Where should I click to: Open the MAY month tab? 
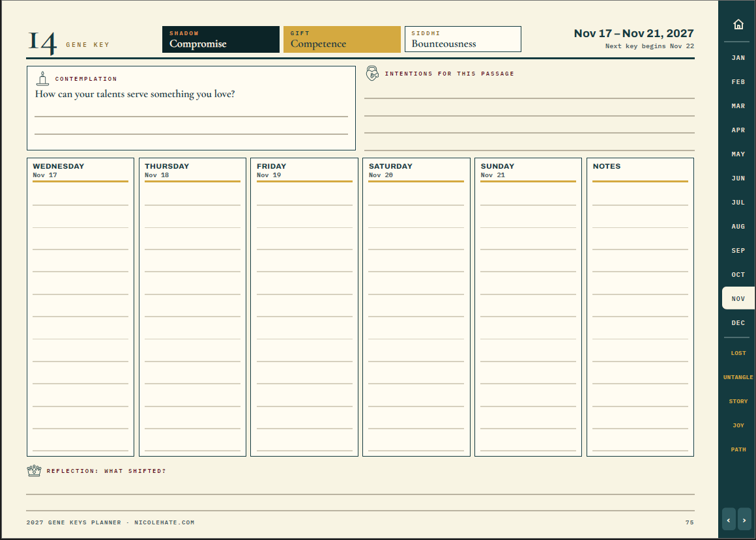pyautogui.click(x=738, y=154)
